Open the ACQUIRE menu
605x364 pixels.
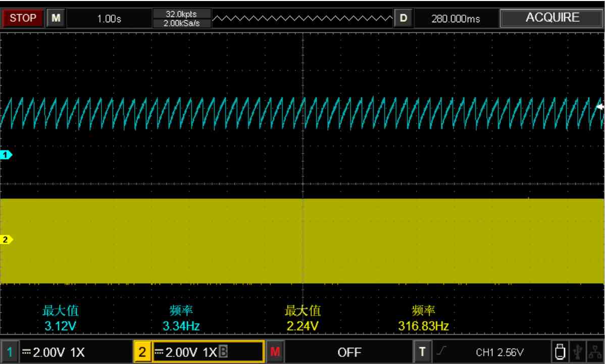[x=552, y=18]
